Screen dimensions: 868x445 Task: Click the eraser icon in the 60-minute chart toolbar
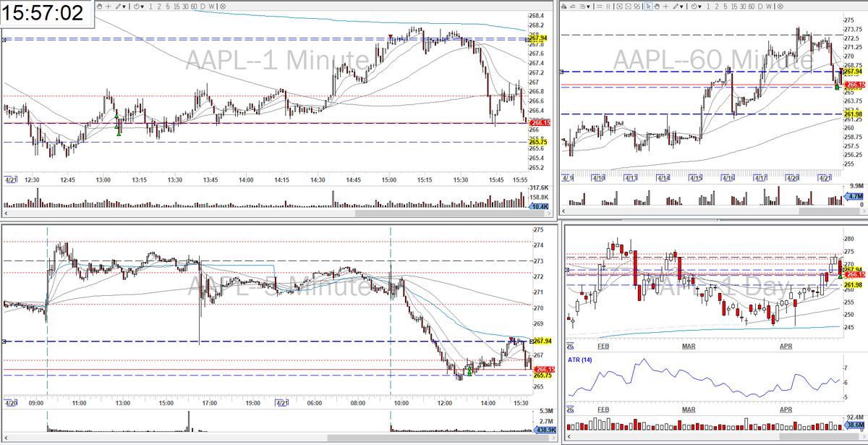pos(573,7)
